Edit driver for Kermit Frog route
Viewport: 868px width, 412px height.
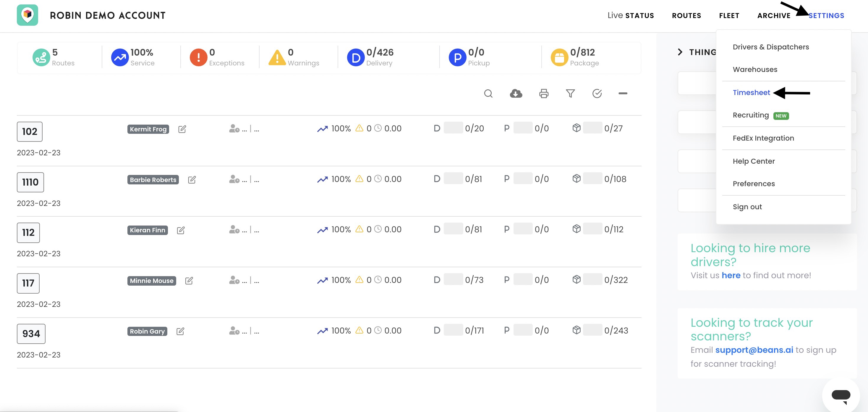[182, 129]
